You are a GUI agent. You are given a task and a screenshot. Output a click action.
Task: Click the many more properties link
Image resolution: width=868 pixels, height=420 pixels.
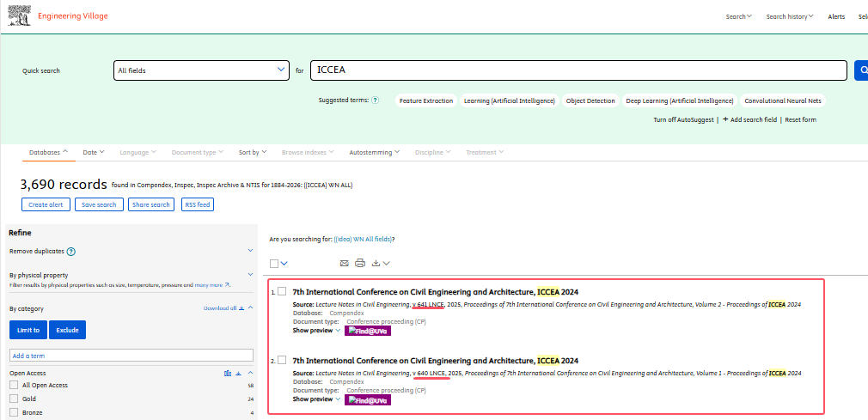[x=211, y=285]
